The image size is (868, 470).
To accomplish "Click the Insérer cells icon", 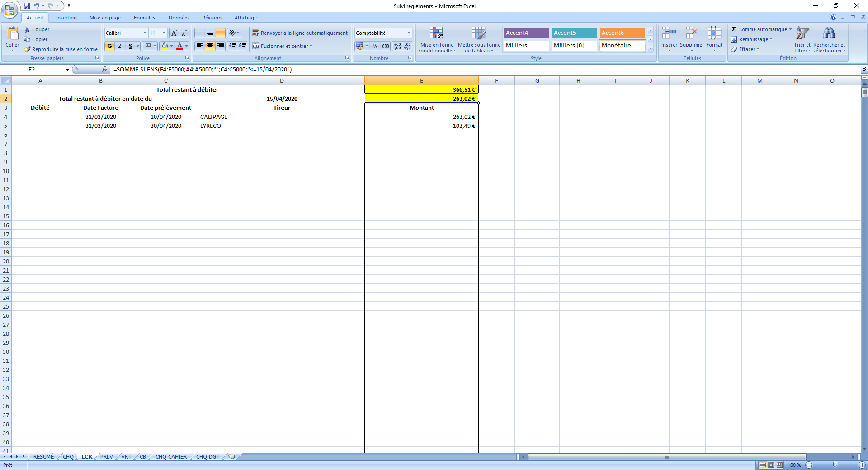I will click(x=669, y=33).
